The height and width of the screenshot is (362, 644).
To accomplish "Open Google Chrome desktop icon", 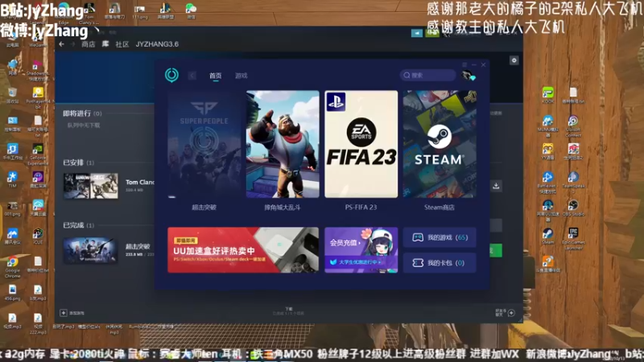I will click(12, 267).
